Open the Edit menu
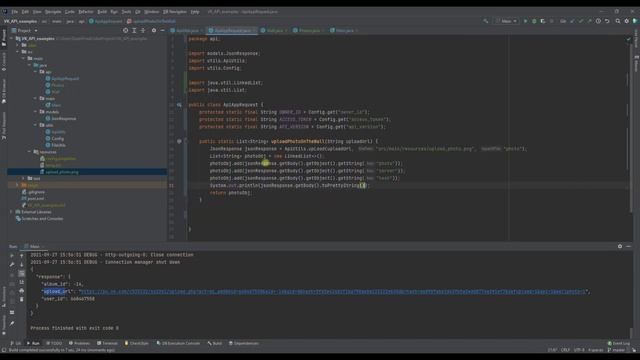Screen dimensions: 640x360 tap(25, 12)
